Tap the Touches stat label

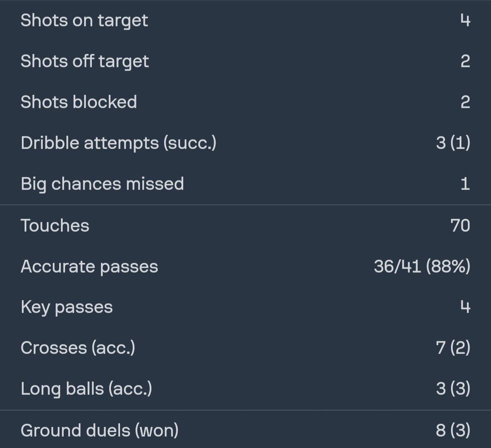pos(55,225)
